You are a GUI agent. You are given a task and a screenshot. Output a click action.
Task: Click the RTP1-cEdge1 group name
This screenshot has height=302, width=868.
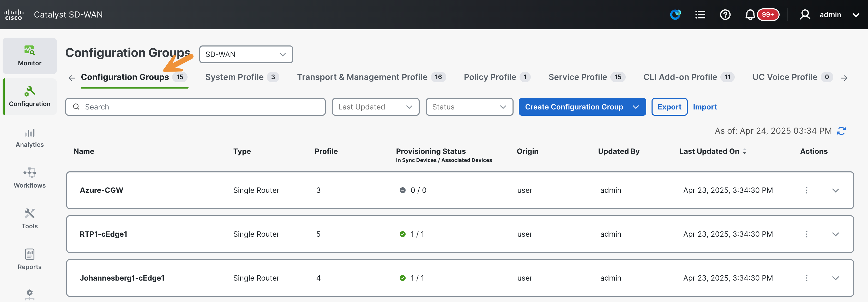[x=104, y=234]
